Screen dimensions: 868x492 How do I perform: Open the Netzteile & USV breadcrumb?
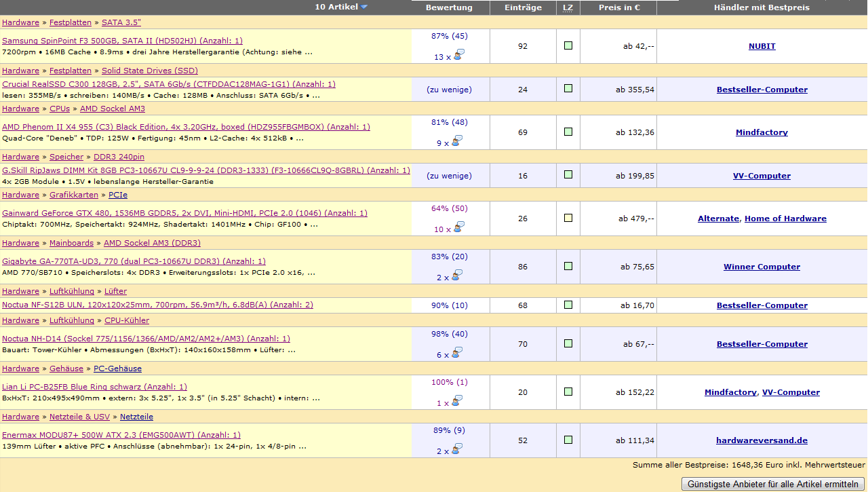(x=79, y=417)
